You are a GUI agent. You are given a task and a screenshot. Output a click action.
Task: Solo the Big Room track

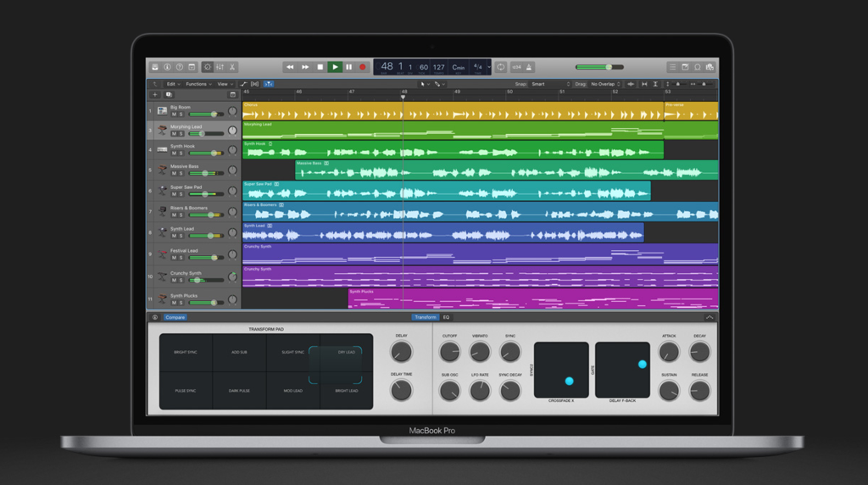tap(181, 114)
